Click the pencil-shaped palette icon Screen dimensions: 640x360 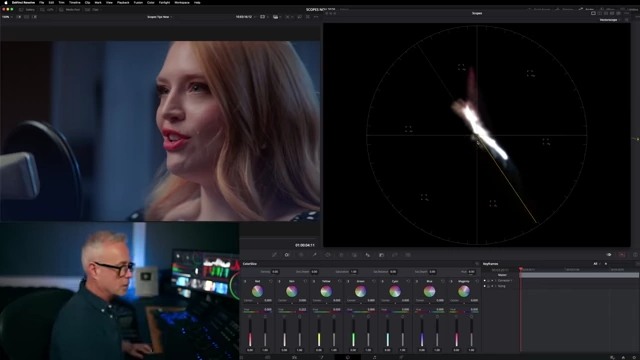(274, 255)
